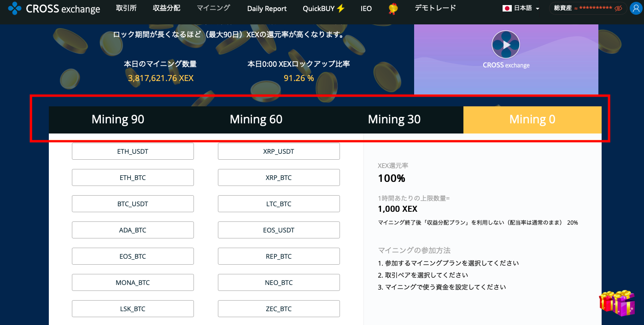Open the 取引所 menu

(x=126, y=8)
